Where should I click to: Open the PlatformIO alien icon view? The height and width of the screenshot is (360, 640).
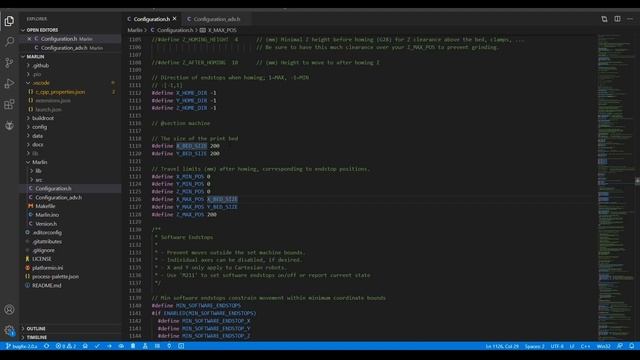click(9, 125)
